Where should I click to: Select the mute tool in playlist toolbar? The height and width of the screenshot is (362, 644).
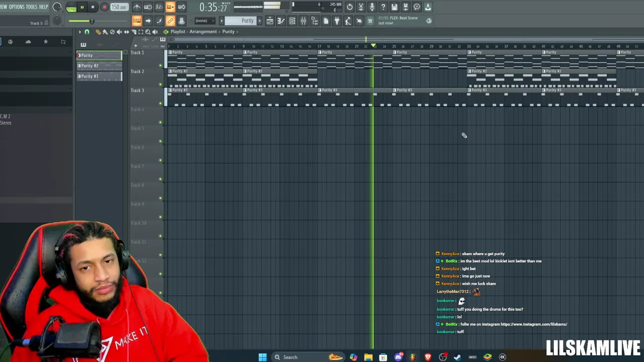point(119,32)
